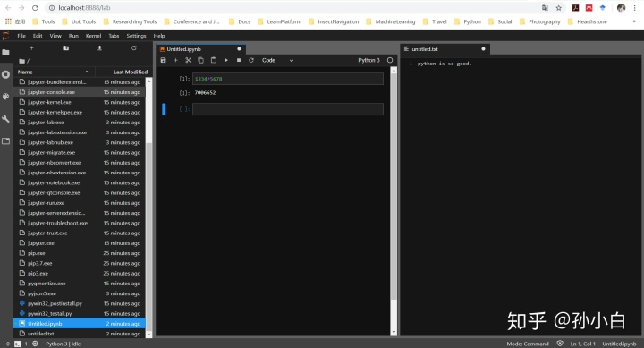
Task: Open the Edit menu
Action: [38, 36]
